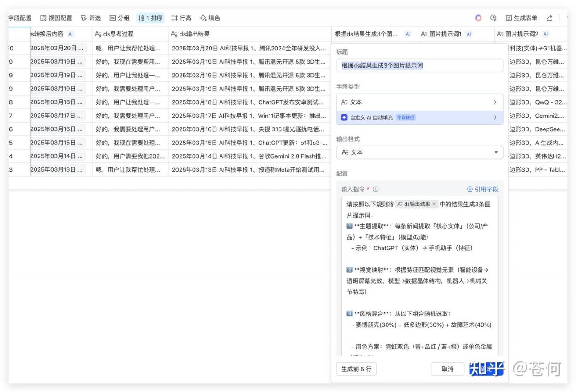Select 图片提示词2 cell containing PP - Tabl
Viewport: 576px width, 392px height.
pos(538,169)
